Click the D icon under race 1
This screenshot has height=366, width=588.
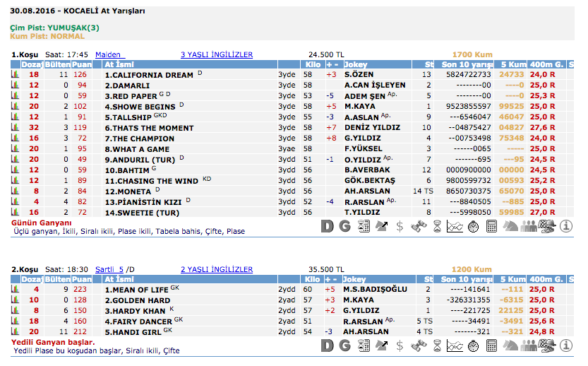tap(327, 226)
